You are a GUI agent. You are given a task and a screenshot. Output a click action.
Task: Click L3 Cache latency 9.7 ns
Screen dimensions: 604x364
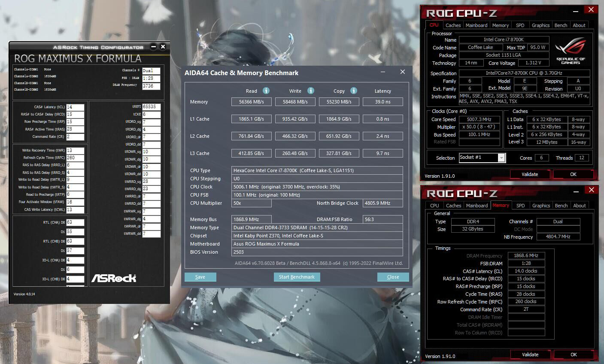coord(383,153)
